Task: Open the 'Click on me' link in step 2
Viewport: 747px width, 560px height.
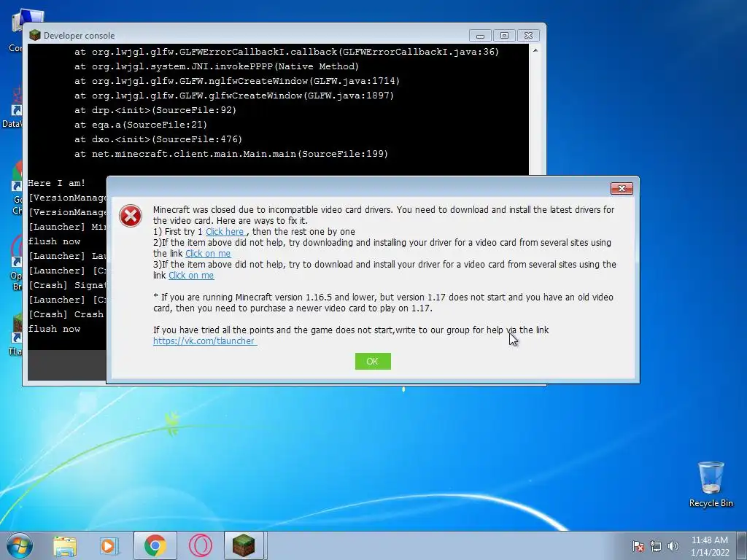Action: click(x=208, y=254)
